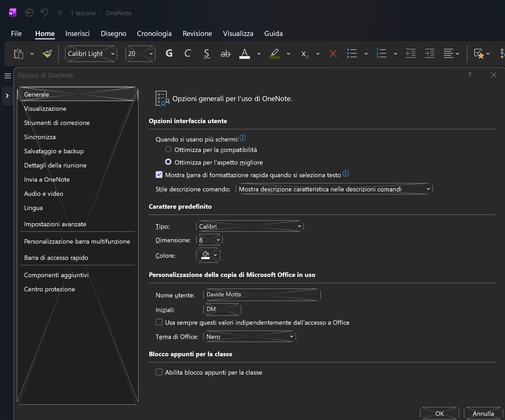The width and height of the screenshot is (505, 420).
Task: Click the back arrow in title bar
Action: tap(29, 13)
